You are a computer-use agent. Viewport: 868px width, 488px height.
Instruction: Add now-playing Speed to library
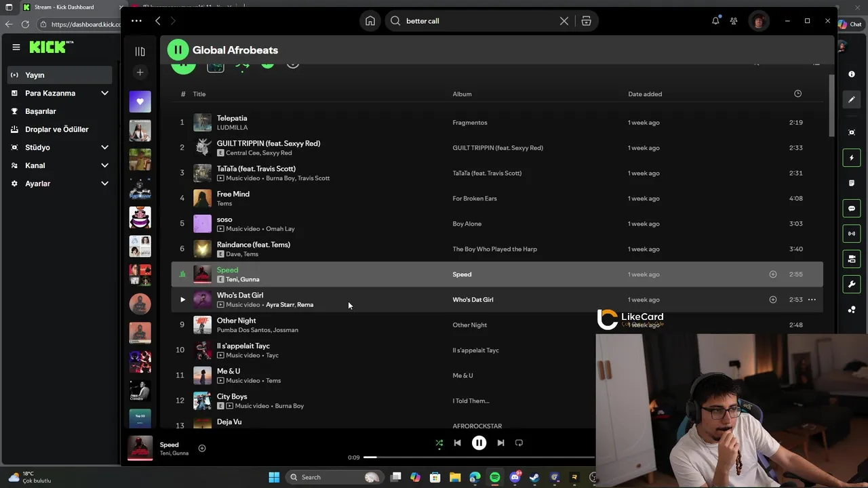(201, 448)
